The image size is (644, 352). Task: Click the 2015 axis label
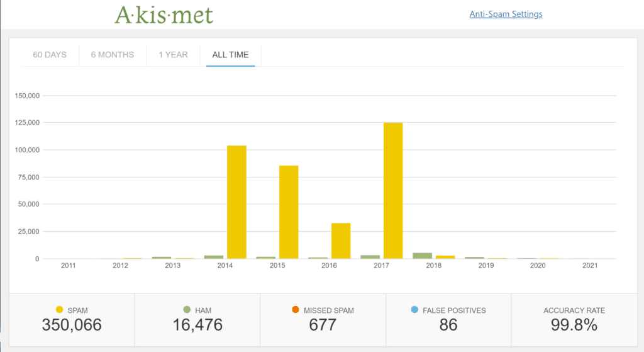(277, 266)
